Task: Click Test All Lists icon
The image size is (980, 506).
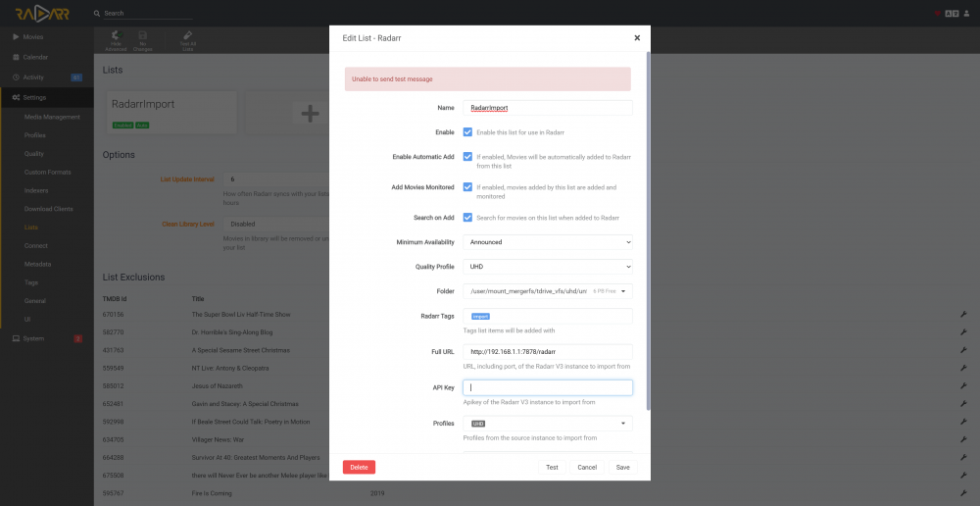Action: (187, 35)
